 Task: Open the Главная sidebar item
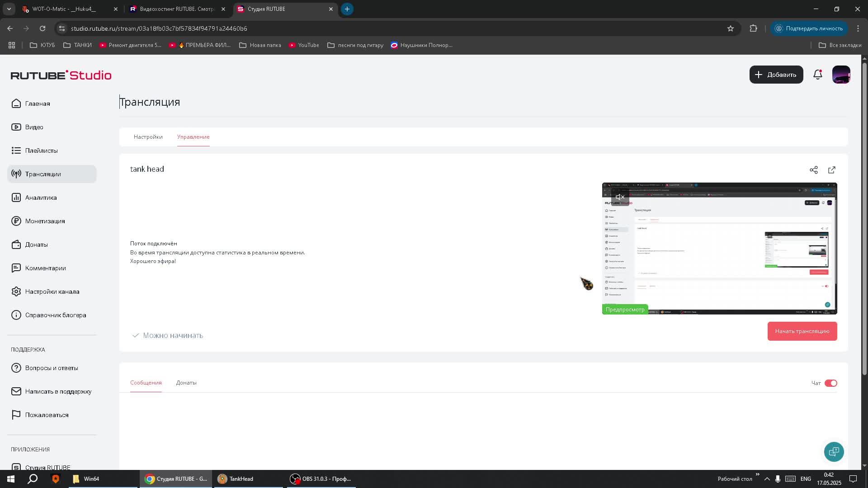click(52, 103)
